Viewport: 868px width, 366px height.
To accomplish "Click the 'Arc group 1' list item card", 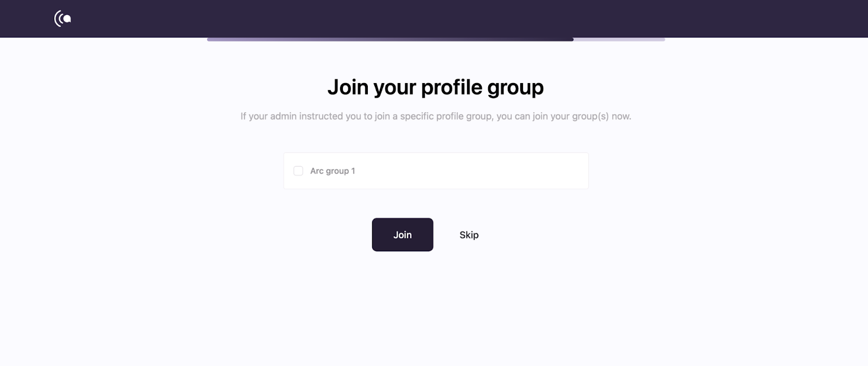I will [x=436, y=171].
